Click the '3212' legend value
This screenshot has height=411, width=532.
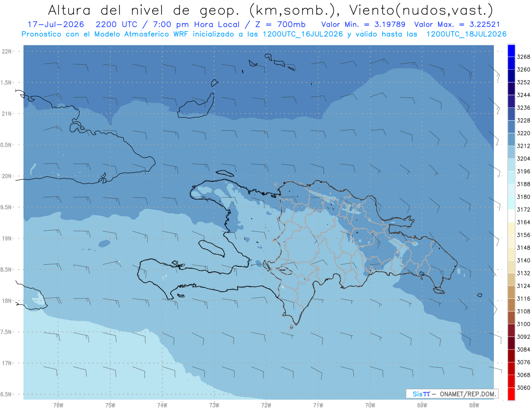(524, 146)
